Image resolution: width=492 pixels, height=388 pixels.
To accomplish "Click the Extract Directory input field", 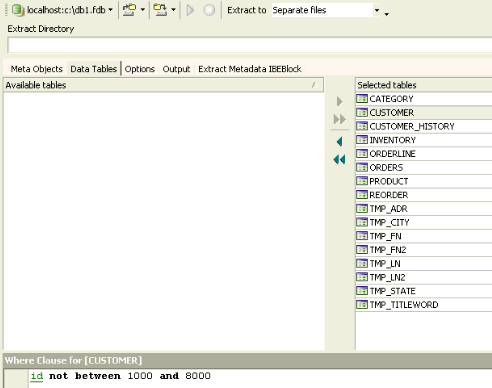I will (250, 45).
